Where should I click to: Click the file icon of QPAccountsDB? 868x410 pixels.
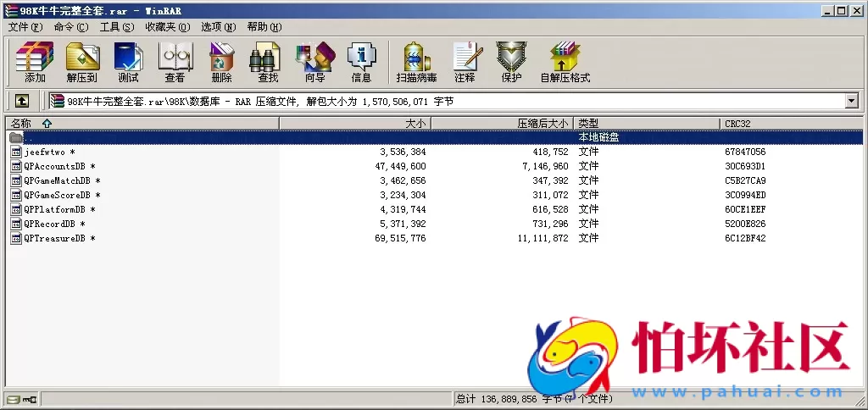[x=16, y=167]
